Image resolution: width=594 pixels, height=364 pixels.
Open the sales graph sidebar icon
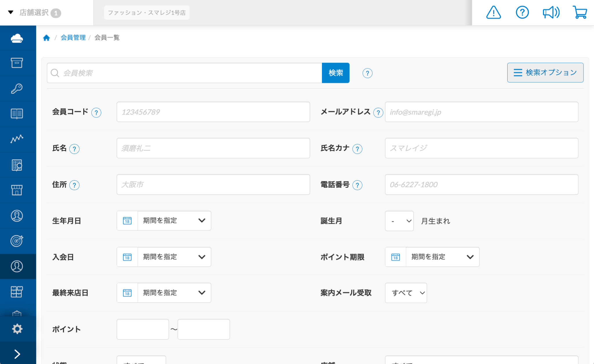17,139
